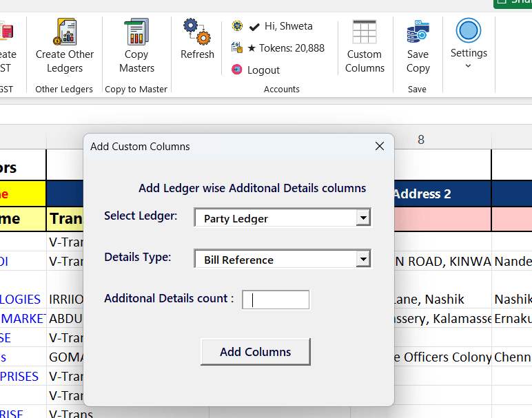Select the column 8 header
This screenshot has width=532, height=418.
point(420,140)
